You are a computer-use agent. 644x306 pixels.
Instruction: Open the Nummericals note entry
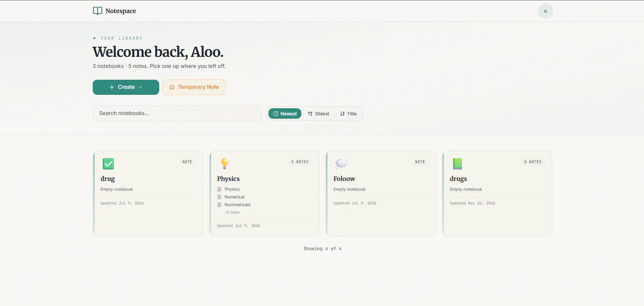[x=238, y=205]
